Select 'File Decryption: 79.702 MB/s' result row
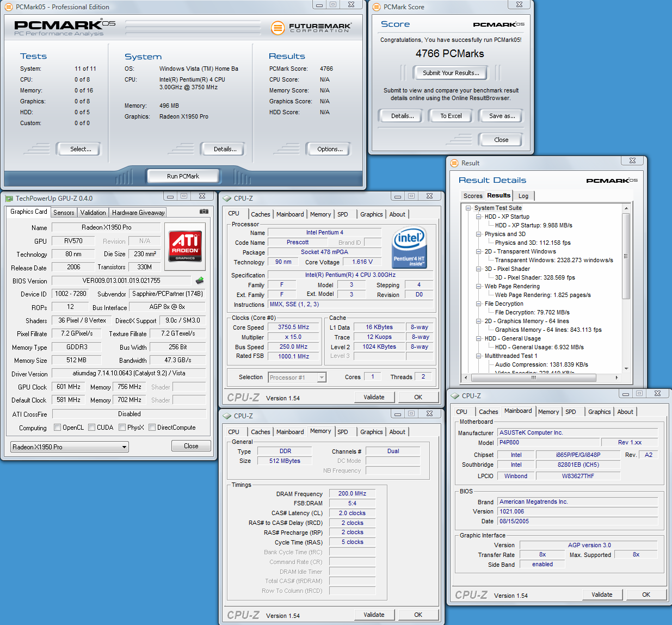 click(x=532, y=312)
